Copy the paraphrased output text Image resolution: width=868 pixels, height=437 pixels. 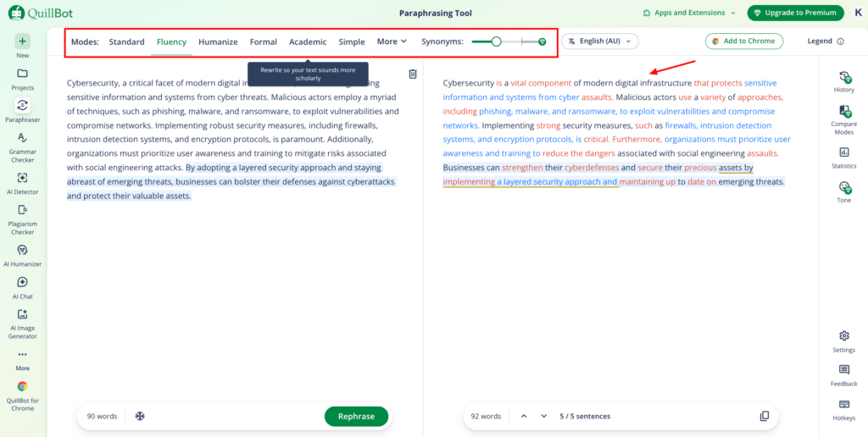(x=765, y=416)
